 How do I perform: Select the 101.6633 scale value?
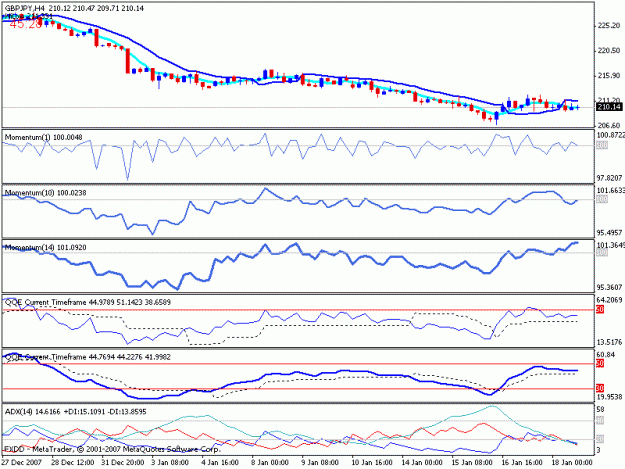click(x=611, y=190)
